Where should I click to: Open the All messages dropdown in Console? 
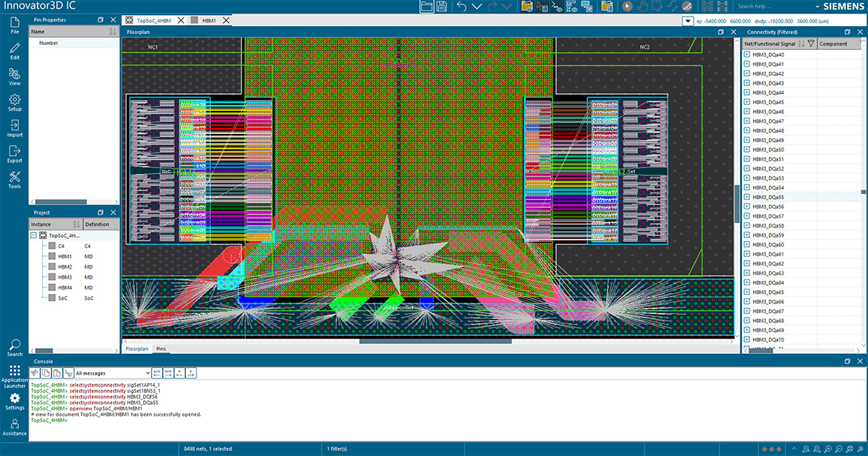[148, 372]
